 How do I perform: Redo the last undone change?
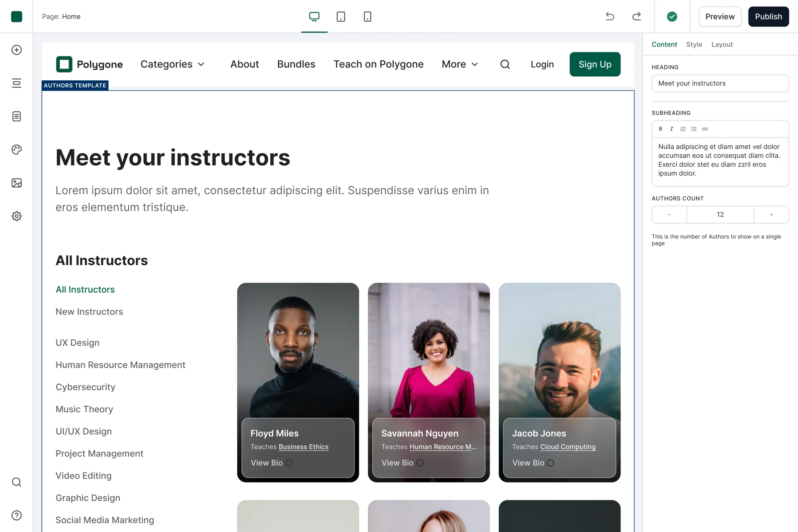click(636, 16)
